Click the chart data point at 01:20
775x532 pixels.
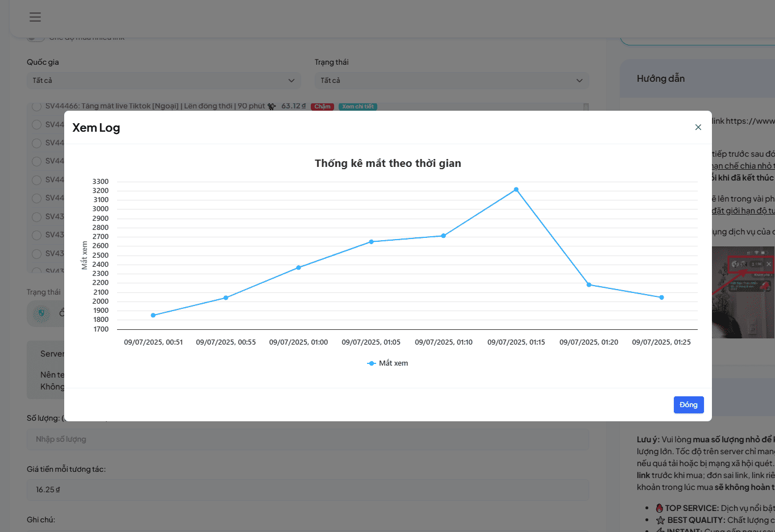[x=589, y=284]
